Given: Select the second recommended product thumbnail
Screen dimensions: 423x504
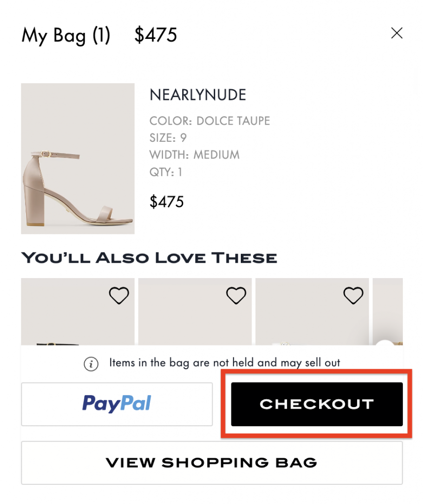Looking at the screenshot, I should pyautogui.click(x=195, y=320).
